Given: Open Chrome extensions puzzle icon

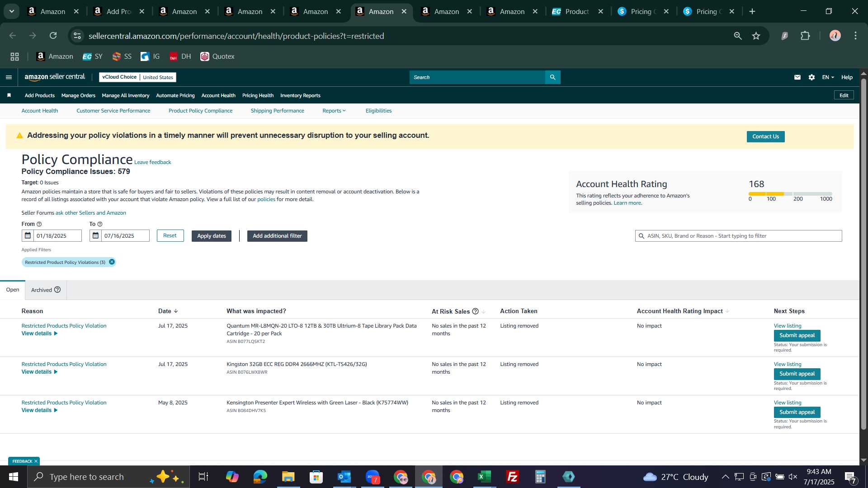Looking at the screenshot, I should (805, 36).
